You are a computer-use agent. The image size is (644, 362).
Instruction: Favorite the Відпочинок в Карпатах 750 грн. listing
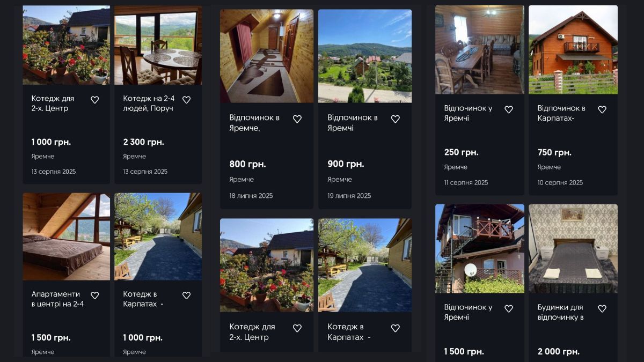click(602, 109)
